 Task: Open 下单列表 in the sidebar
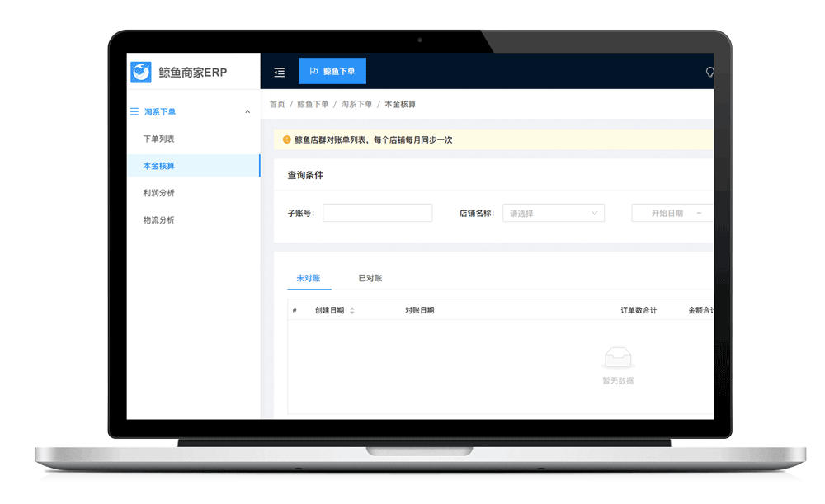point(159,139)
